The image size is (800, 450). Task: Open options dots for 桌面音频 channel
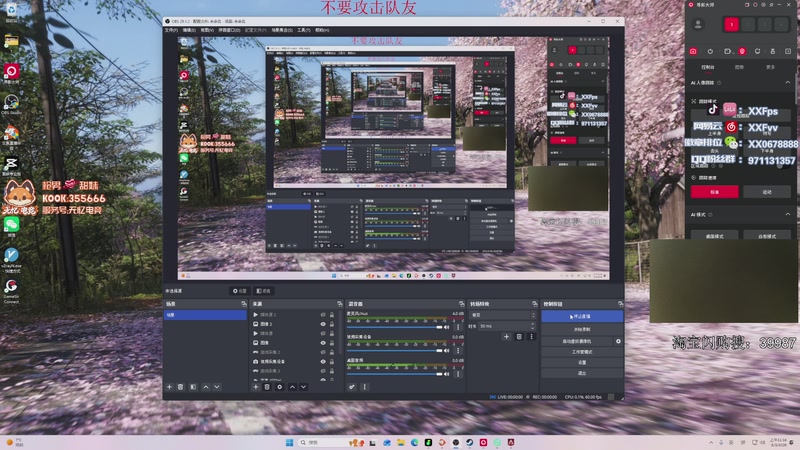tap(458, 374)
